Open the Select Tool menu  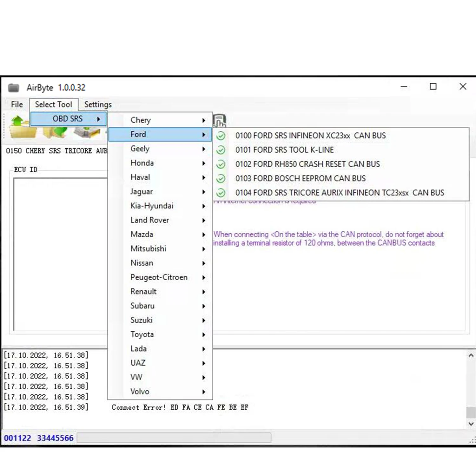(x=54, y=104)
